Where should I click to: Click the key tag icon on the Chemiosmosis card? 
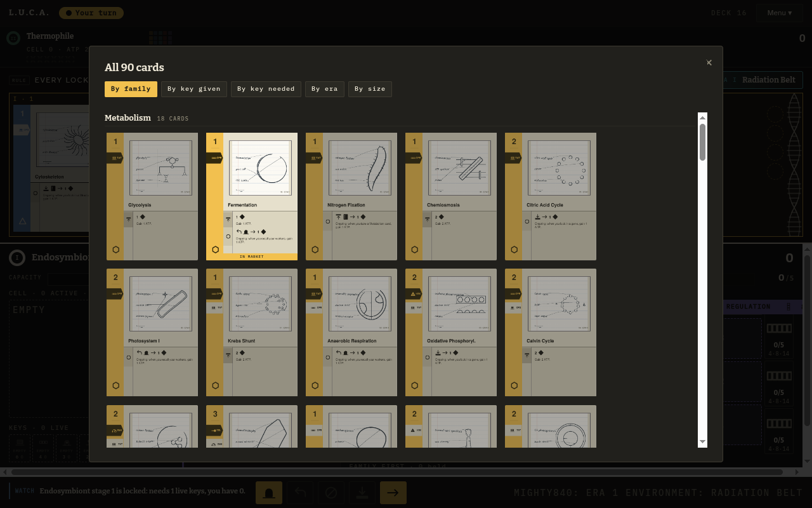(x=414, y=158)
